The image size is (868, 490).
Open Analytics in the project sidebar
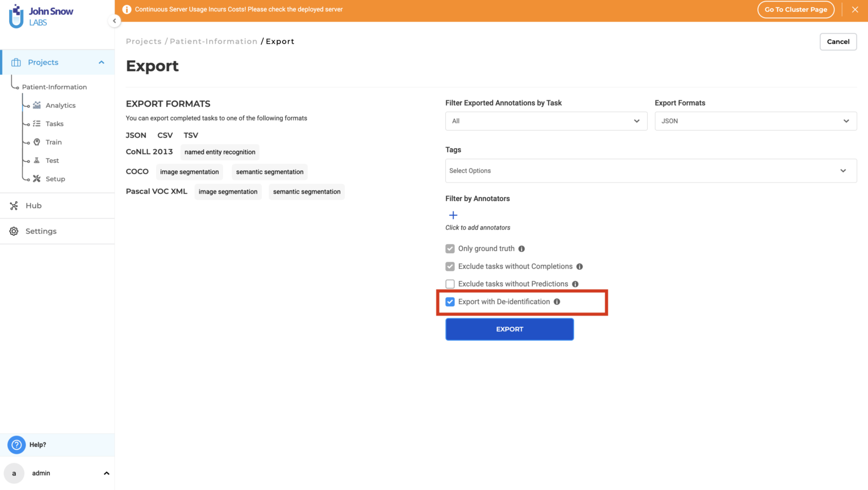(x=60, y=106)
